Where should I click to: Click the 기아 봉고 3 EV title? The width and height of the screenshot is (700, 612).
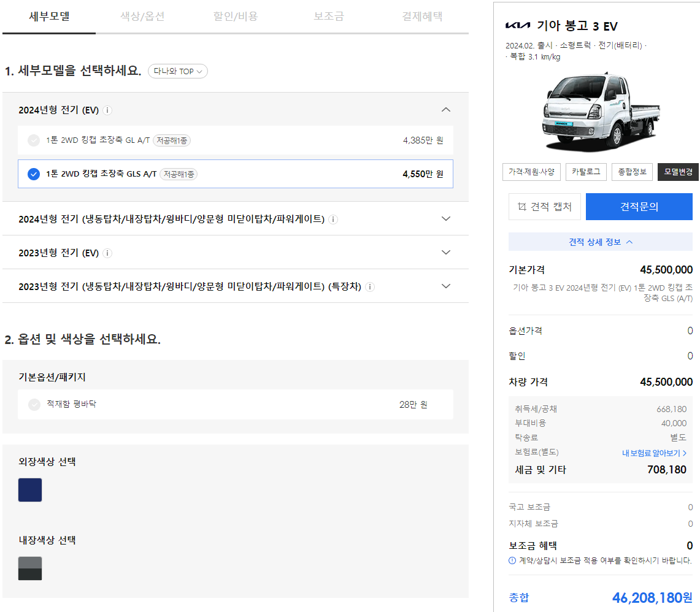pyautogui.click(x=577, y=26)
